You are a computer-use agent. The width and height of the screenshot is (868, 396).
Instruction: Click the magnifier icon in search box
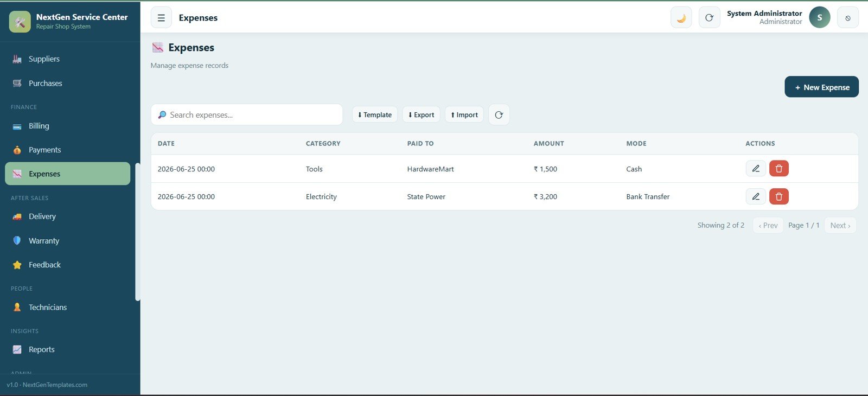[162, 115]
